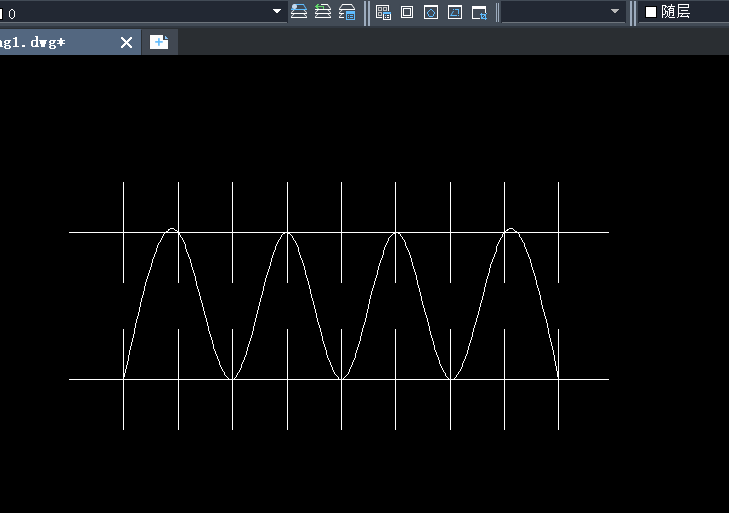Click the clip existing viewport icon
The image size is (729, 513).
click(479, 13)
